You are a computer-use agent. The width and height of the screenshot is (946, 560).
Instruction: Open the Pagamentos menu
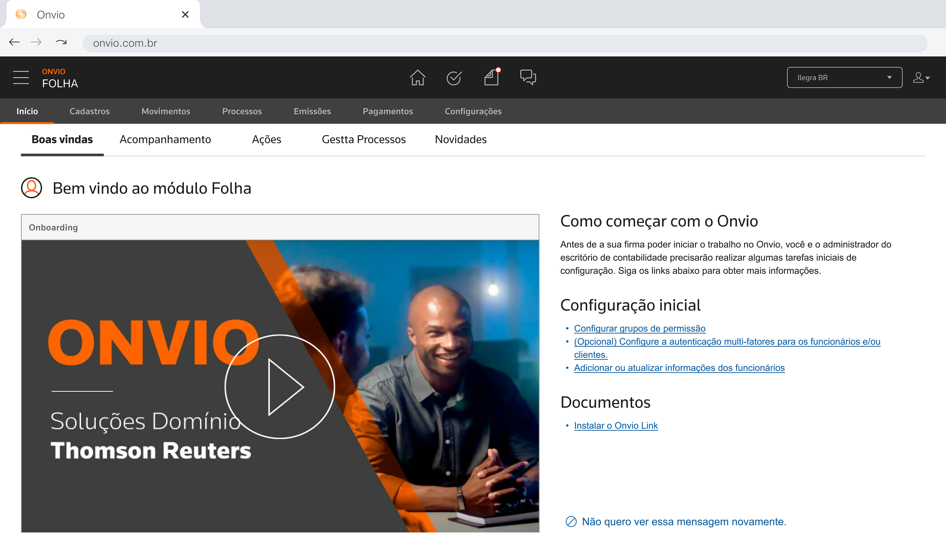click(x=388, y=111)
